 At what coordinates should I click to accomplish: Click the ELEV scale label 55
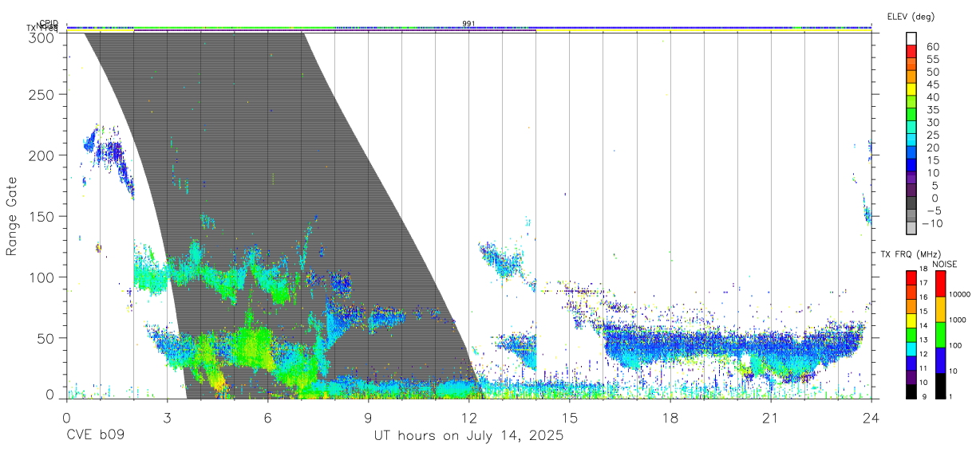click(x=933, y=60)
